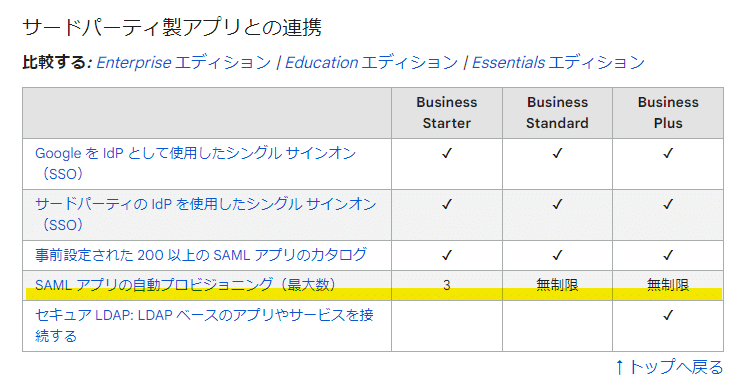Click Business Plus column header
The width and height of the screenshot is (748, 387).
pos(668,113)
